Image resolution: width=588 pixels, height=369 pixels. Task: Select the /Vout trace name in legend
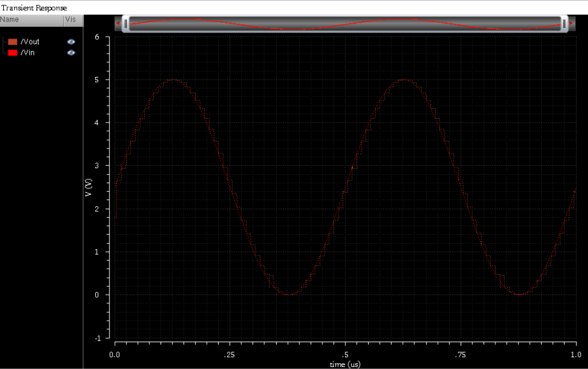tap(30, 42)
